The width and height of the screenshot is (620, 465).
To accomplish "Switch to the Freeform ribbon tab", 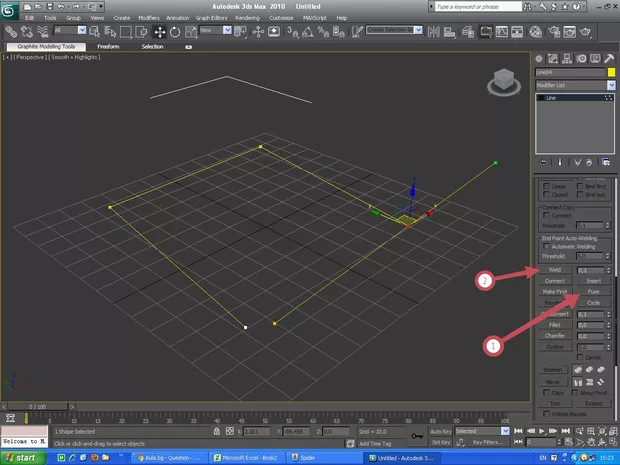I will 108,46.
